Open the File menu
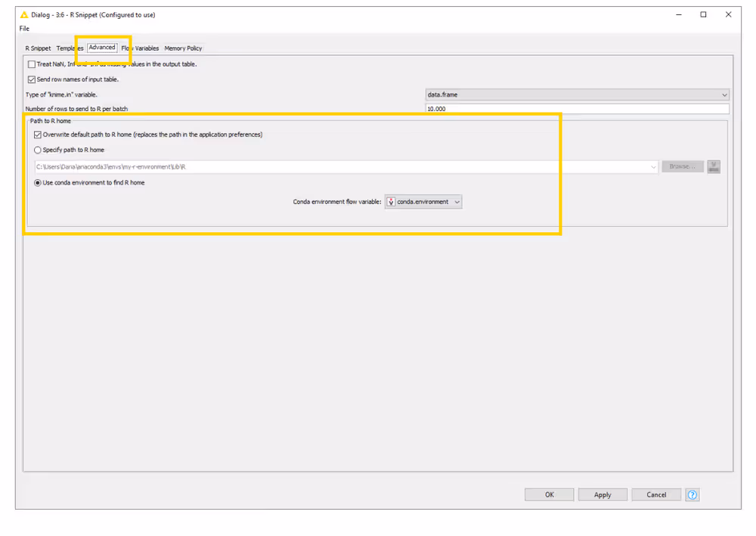 25,29
